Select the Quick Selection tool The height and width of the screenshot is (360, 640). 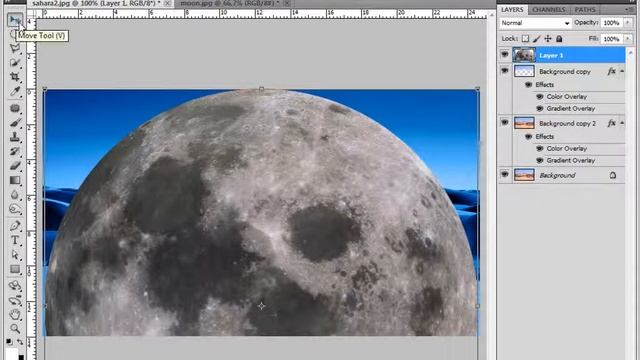click(x=15, y=62)
